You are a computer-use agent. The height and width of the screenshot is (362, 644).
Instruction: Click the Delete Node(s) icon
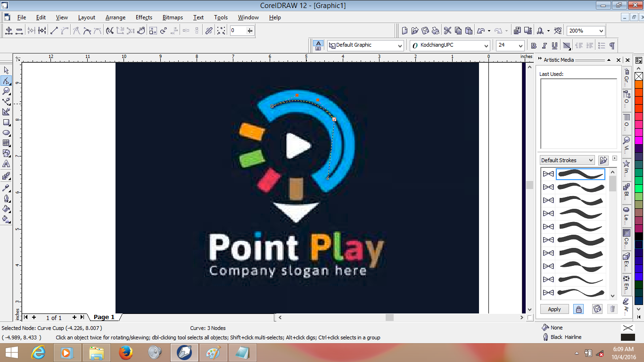click(x=19, y=31)
